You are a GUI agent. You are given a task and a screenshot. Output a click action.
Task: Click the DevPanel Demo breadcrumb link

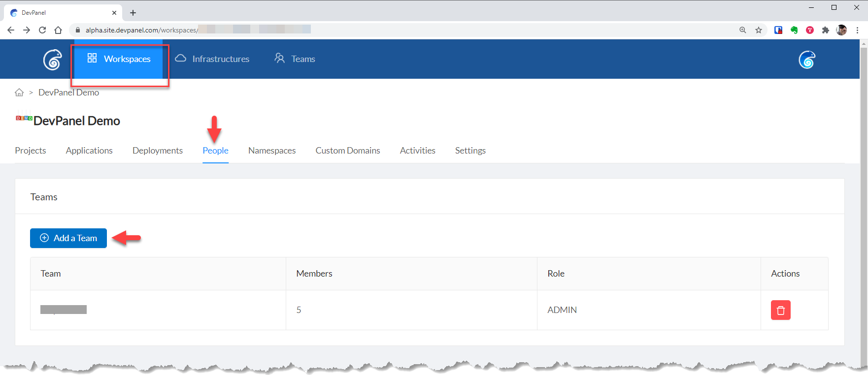click(x=68, y=93)
